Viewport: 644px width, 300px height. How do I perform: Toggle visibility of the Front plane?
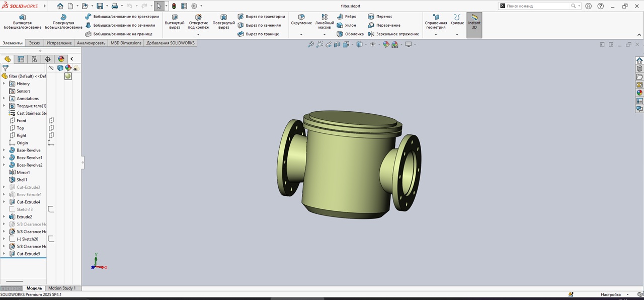coord(51,121)
